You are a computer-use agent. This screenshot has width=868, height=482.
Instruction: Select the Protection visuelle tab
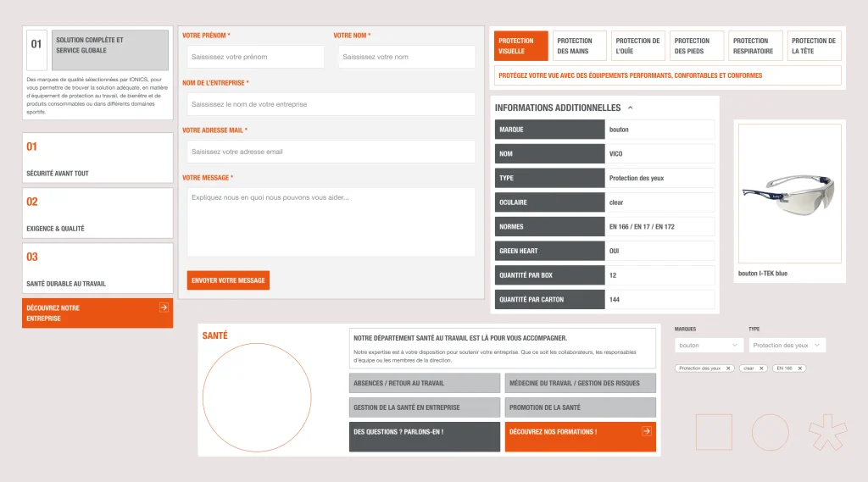[521, 46]
